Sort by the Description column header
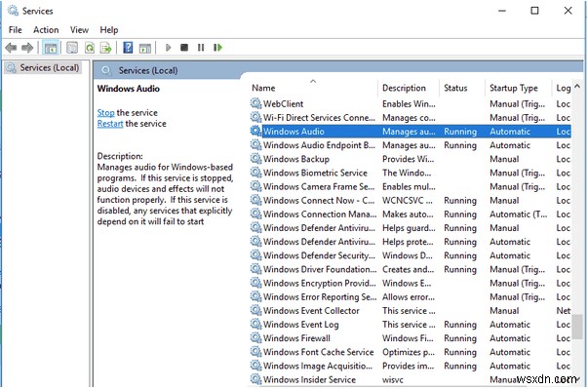Viewport: 588px width, 389px height. pos(409,88)
